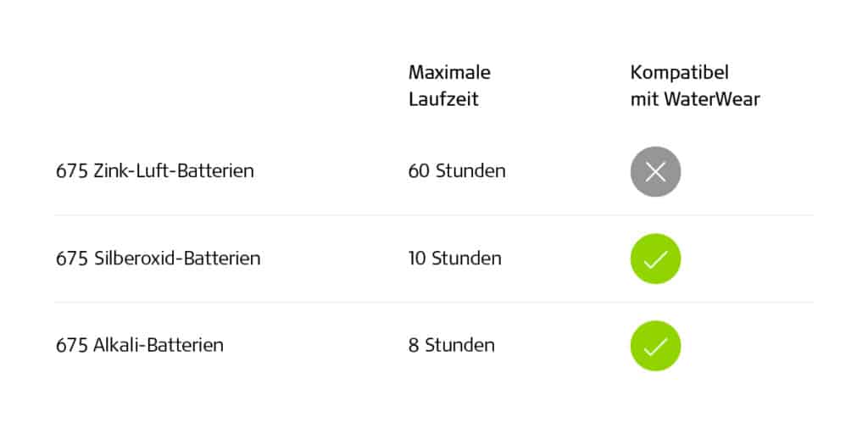
Task: Click the white tick in Alkali row circle
Action: point(655,347)
